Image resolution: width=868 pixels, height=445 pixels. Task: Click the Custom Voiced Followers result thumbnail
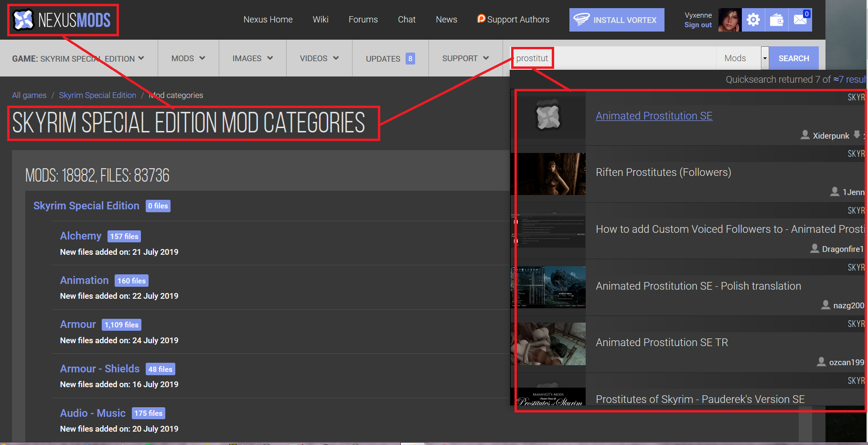coord(548,230)
